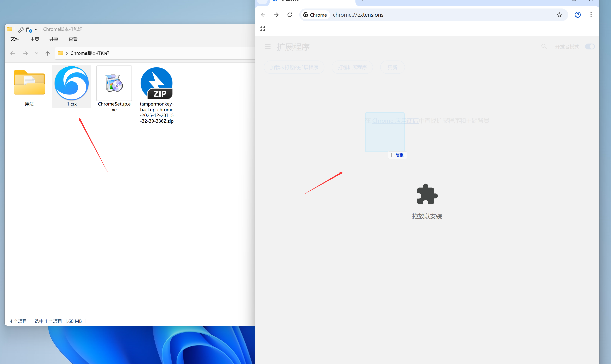
Task: Open extensions page hamburger menu
Action: tap(267, 47)
